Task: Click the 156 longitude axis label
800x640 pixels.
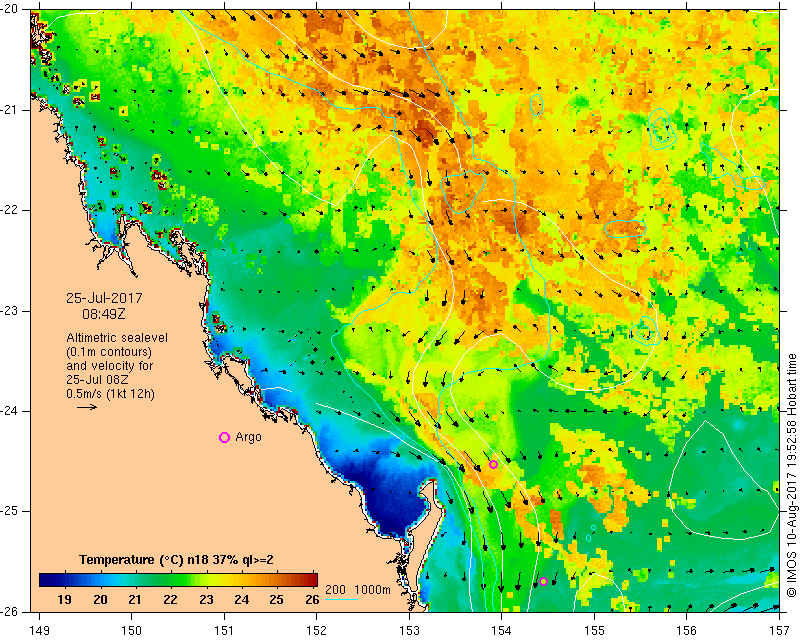Action: tap(687, 630)
